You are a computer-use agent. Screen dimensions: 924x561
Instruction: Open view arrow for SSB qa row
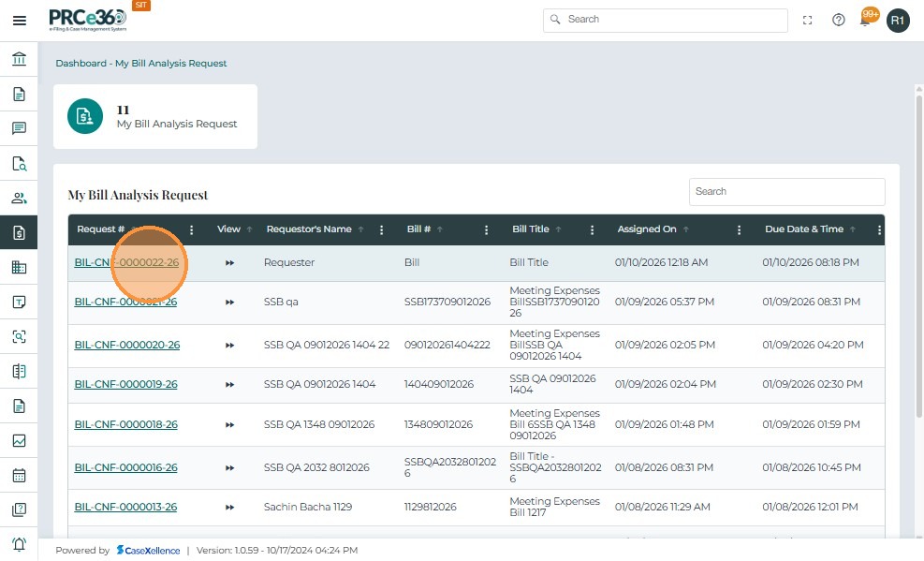(229, 303)
